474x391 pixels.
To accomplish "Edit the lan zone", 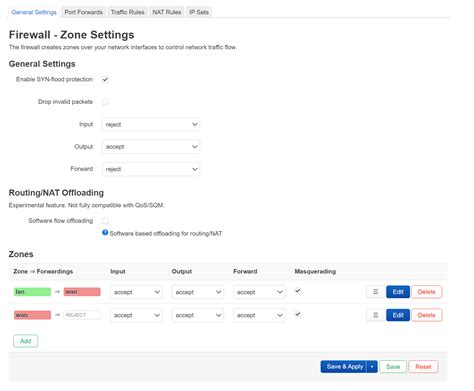I will point(398,292).
